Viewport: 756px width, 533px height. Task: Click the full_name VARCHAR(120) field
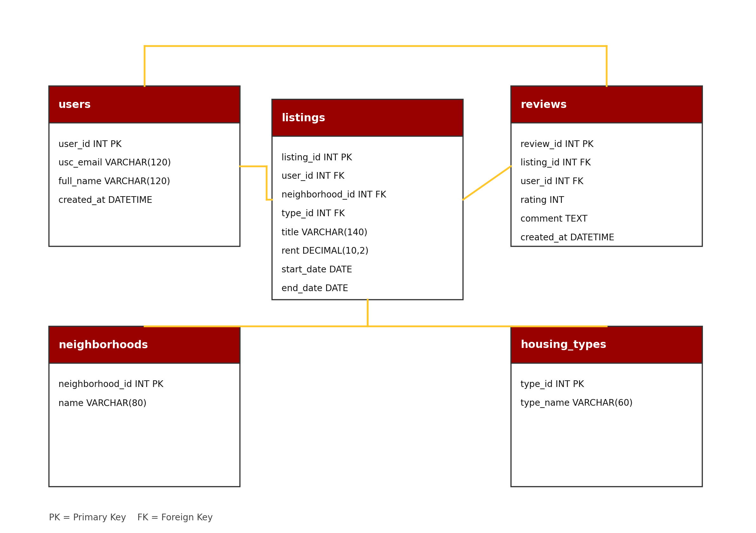pyautogui.click(x=114, y=181)
